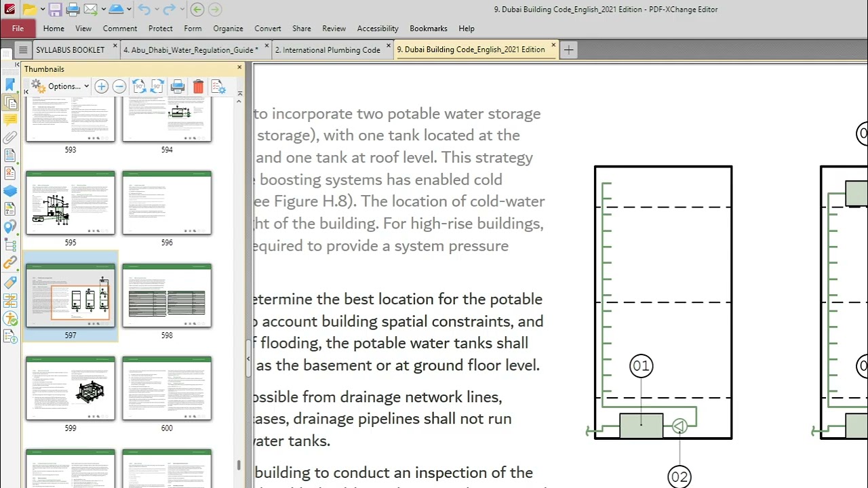Go to previous view green arrow
868x488 pixels.
coord(197,9)
